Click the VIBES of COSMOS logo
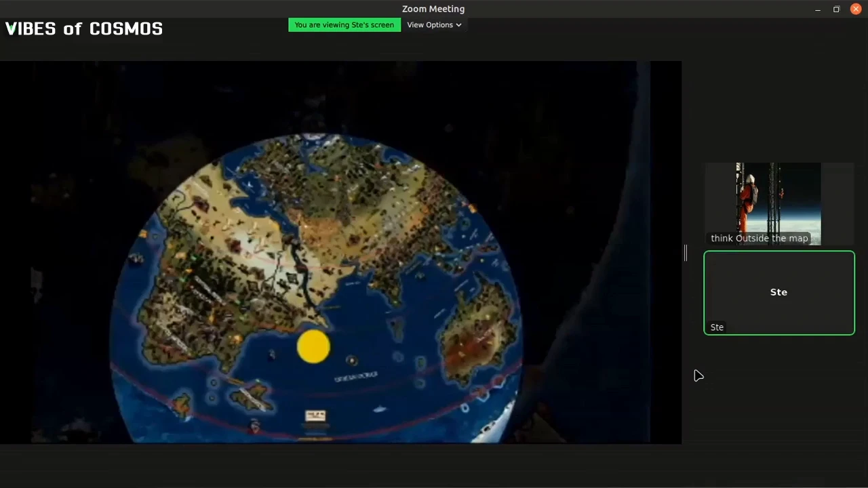 (x=84, y=28)
